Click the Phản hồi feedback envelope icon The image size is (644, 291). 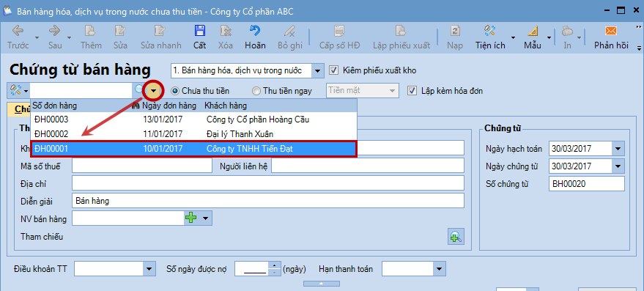point(611,32)
